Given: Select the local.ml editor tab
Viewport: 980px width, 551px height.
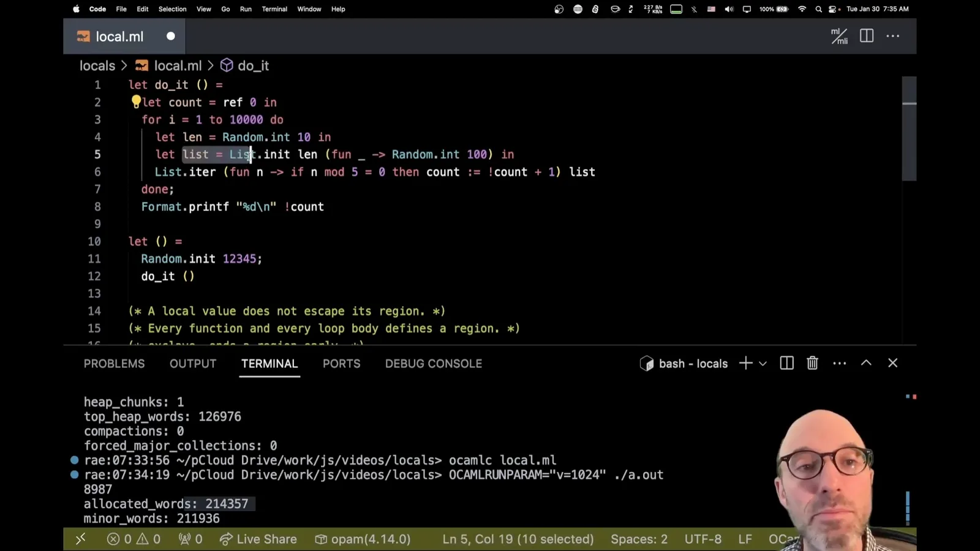Looking at the screenshot, I should click(124, 36).
